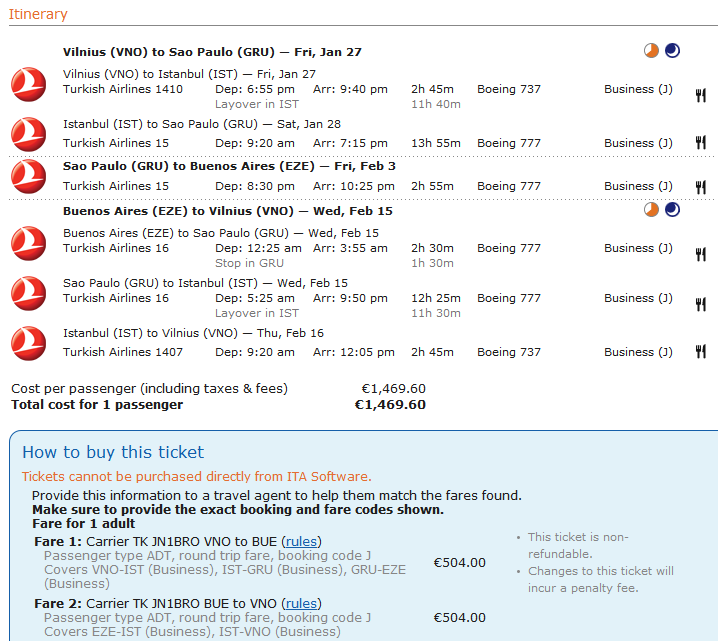Click orange long-layover icon on Vilnius to Sao Paulo header
This screenshot has width=718, height=641.
[651, 51]
